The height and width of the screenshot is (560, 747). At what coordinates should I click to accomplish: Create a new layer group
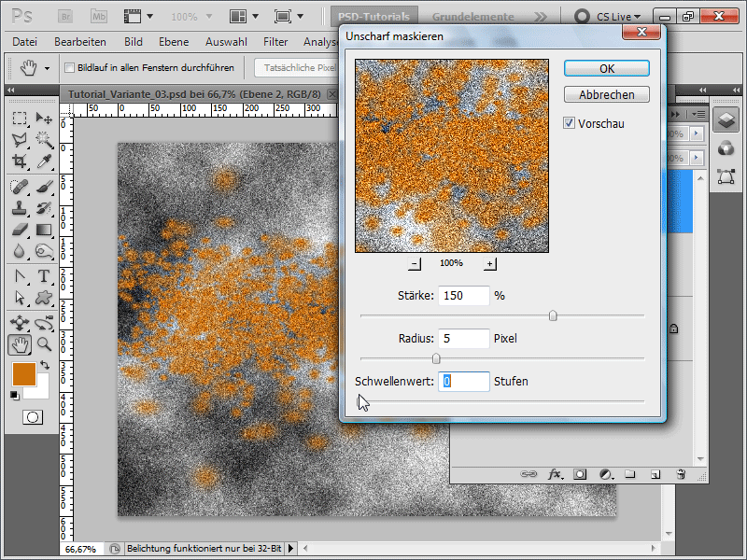click(630, 474)
